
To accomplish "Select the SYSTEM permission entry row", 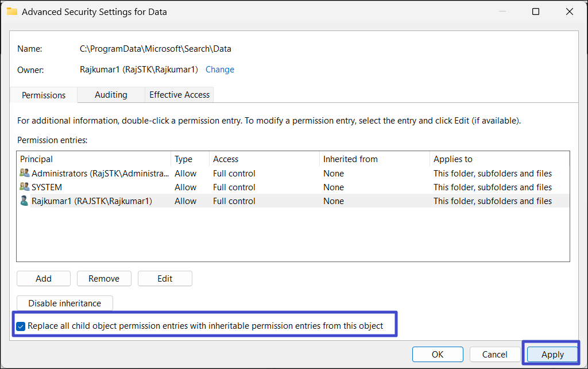I will coord(230,187).
